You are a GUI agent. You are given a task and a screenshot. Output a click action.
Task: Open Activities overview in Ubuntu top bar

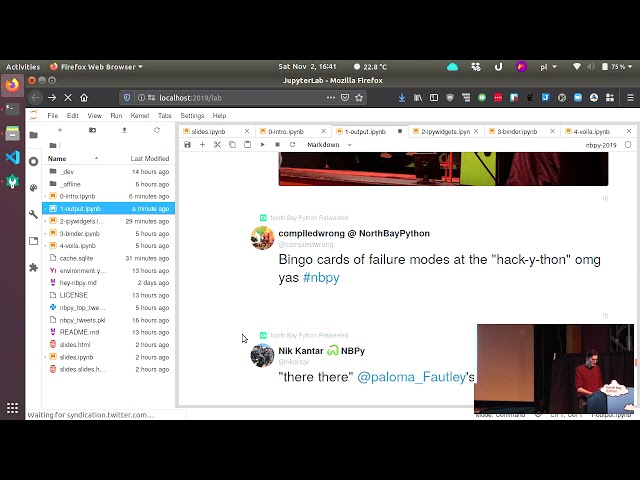pos(23,67)
